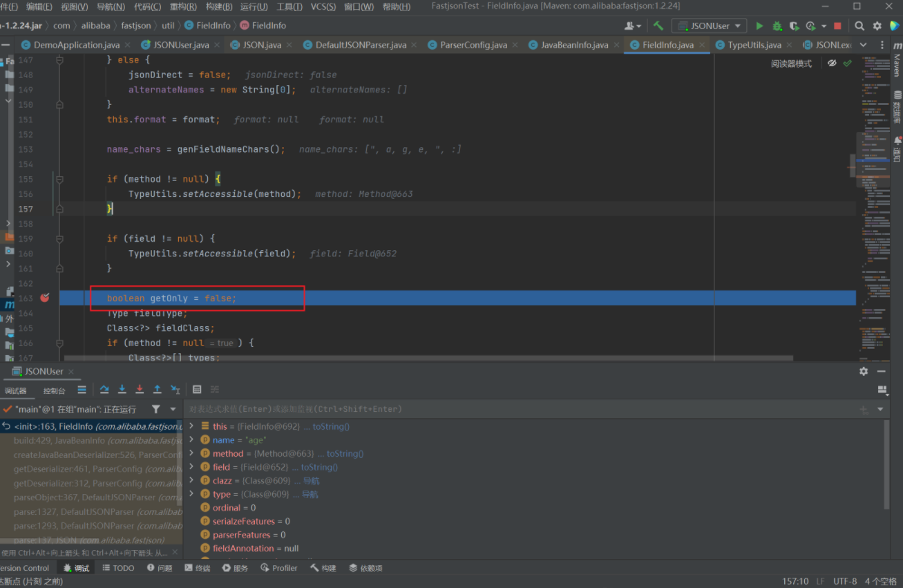Click the editor horizontal scrollbar
Screen dimensions: 903x588
(x=428, y=358)
